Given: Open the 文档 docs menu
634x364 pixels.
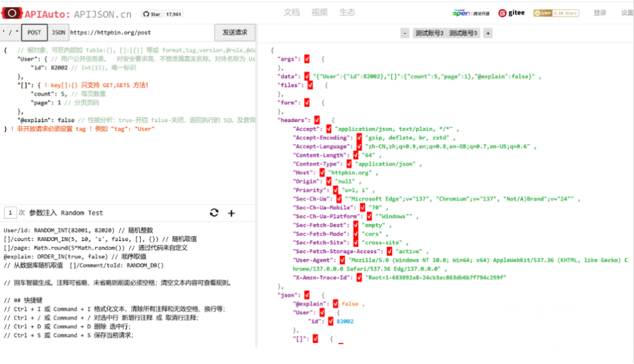Looking at the screenshot, I should [x=292, y=13].
